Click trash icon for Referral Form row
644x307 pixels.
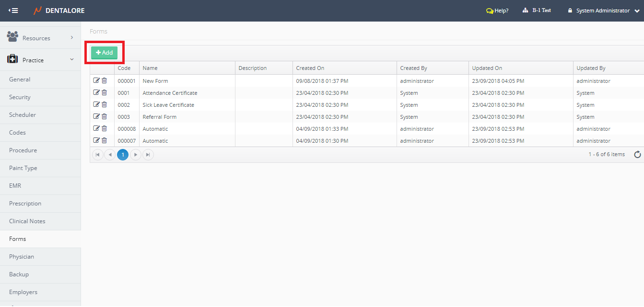click(x=104, y=116)
